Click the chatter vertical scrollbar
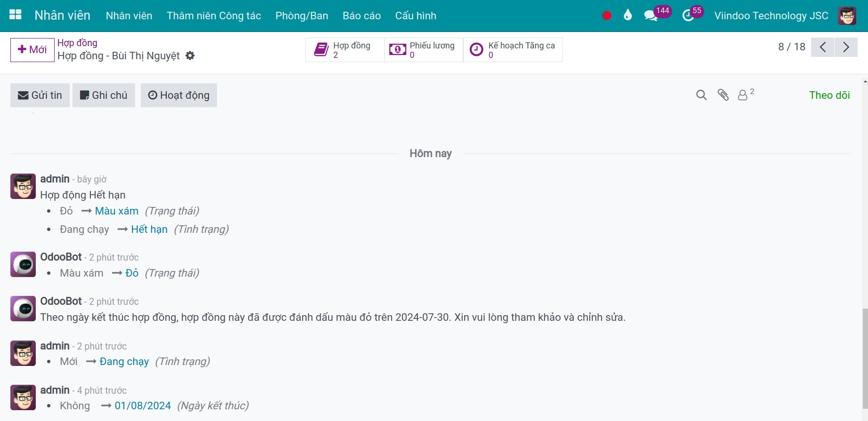Screen dimensions: 868x421 tap(865, 357)
